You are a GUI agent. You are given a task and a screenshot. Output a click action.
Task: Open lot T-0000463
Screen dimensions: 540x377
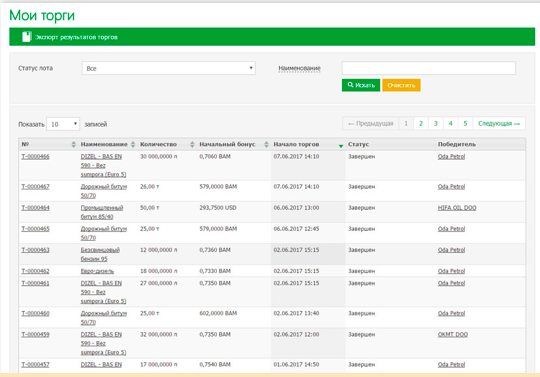pos(35,250)
